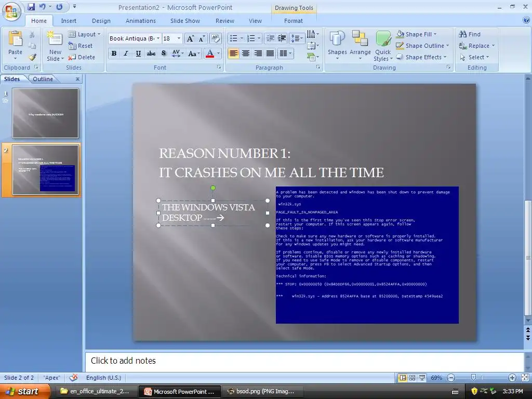The height and width of the screenshot is (399, 532).
Task: Open the Columns dropdown
Action: (285, 54)
